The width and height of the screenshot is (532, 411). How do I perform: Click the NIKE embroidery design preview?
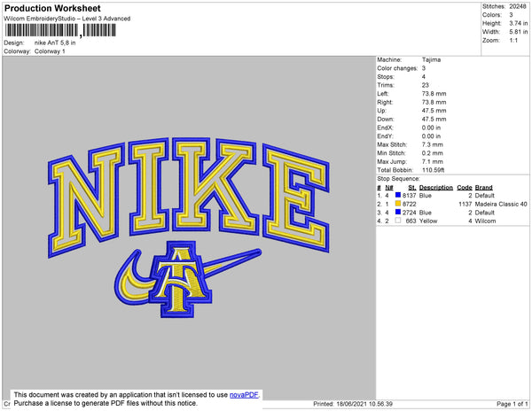[189, 228]
